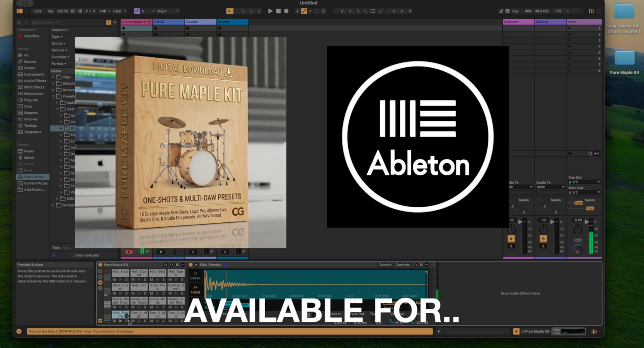Viewport: 644px width, 348px height.
Task: Unfold the Pure Maple Kit track chevron
Action: 149,22
